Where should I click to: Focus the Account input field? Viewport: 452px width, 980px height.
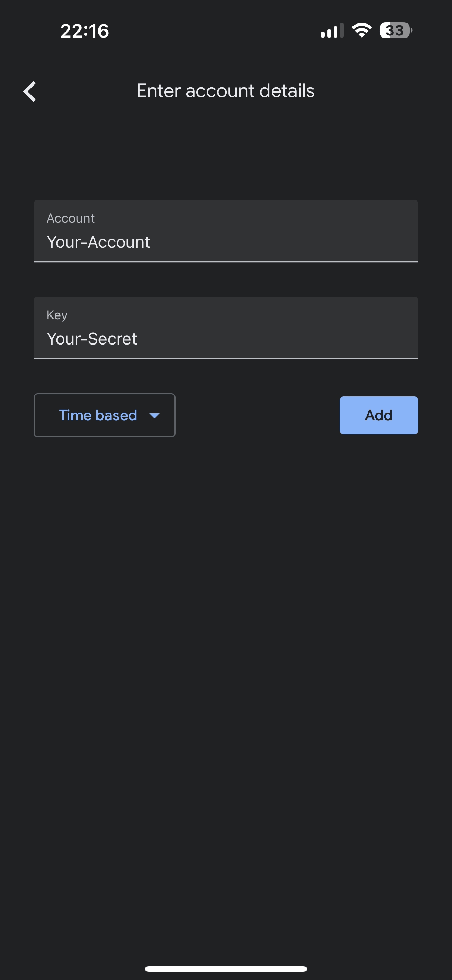point(226,231)
